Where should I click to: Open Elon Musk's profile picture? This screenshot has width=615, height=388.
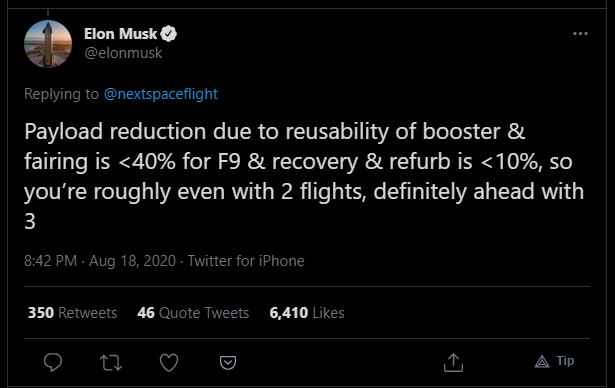point(48,44)
